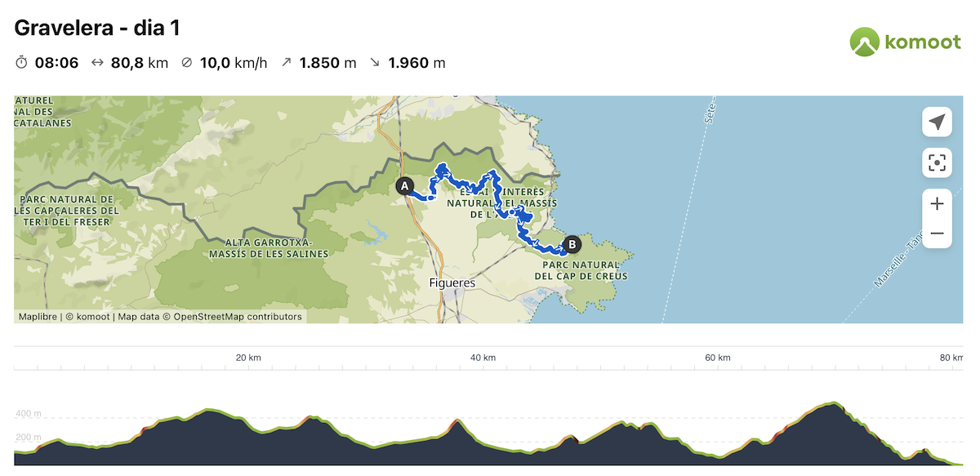Click the end point B marker

click(x=572, y=243)
